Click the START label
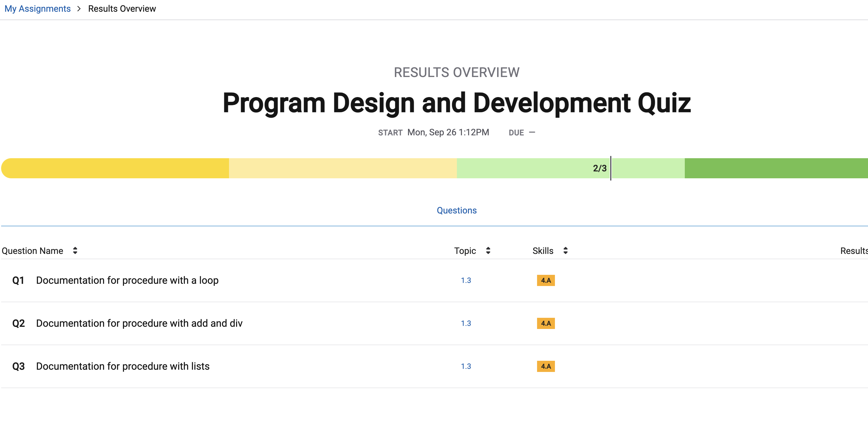This screenshot has width=868, height=423. point(390,133)
